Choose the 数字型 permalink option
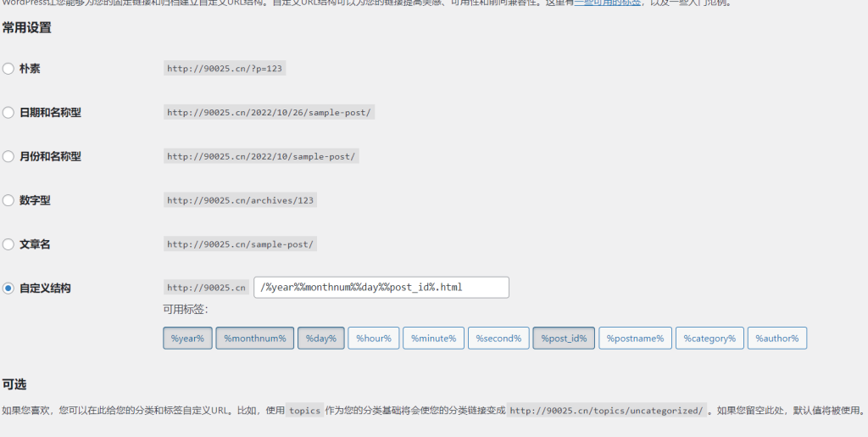Image resolution: width=868 pixels, height=437 pixels. pos(8,201)
